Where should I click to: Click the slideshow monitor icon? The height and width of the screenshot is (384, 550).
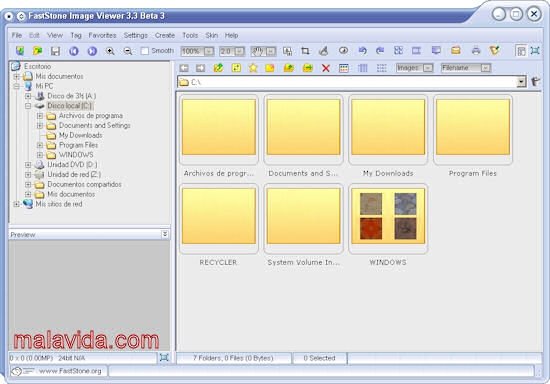coord(436,51)
